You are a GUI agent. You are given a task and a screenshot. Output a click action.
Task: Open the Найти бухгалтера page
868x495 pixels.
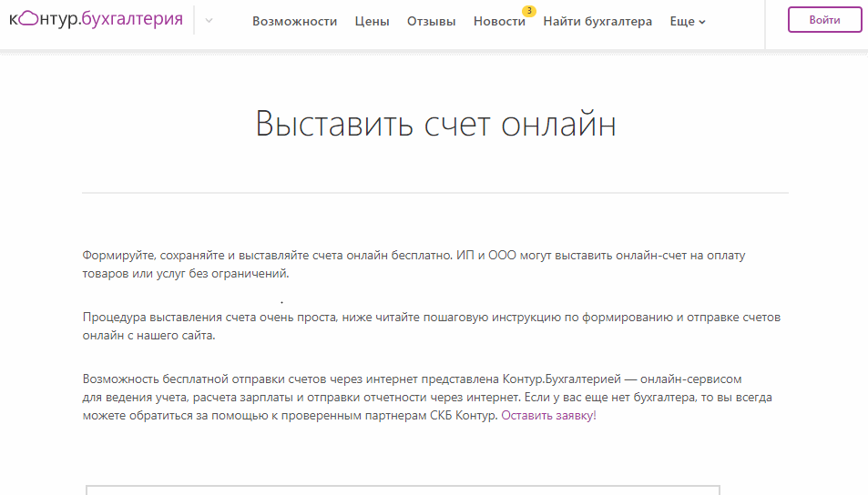click(x=597, y=21)
